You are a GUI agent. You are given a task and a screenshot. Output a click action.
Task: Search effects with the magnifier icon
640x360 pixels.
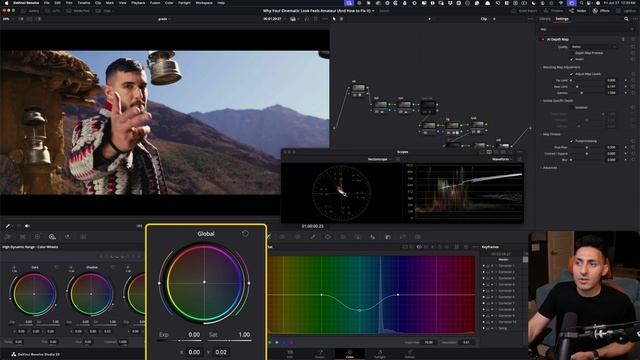pos(626,19)
